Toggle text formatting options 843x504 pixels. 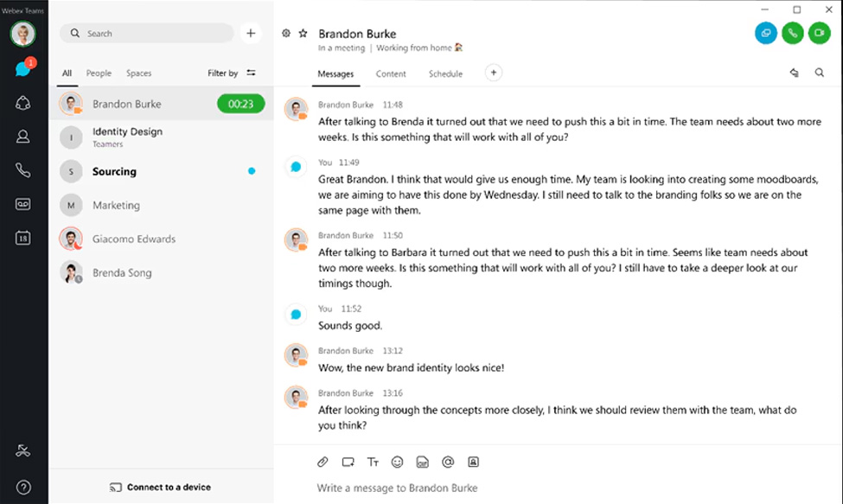[x=373, y=462]
